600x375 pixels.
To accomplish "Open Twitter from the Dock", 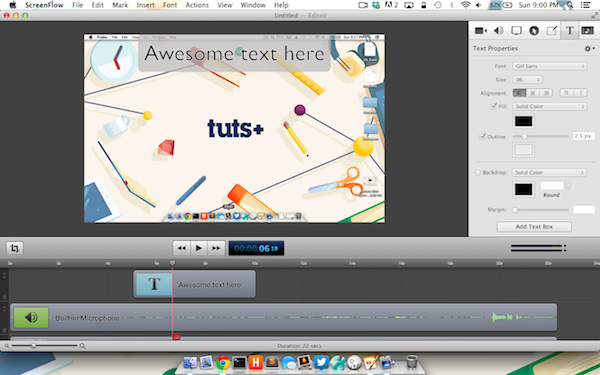I will (321, 362).
